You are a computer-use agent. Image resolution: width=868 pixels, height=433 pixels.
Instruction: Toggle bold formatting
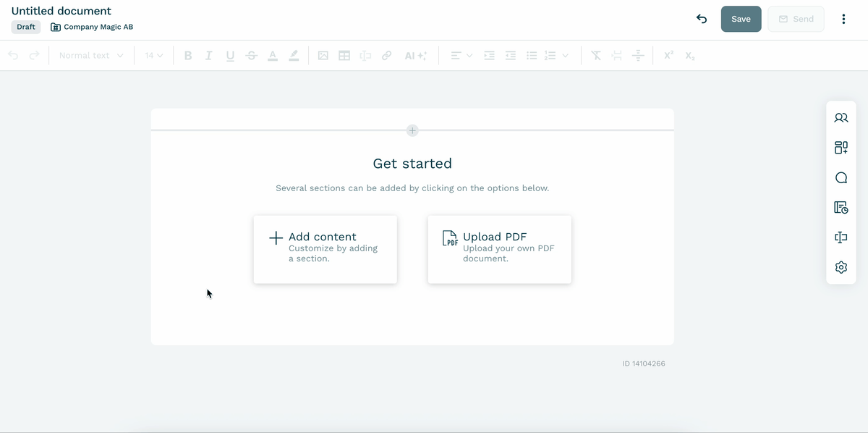188,55
